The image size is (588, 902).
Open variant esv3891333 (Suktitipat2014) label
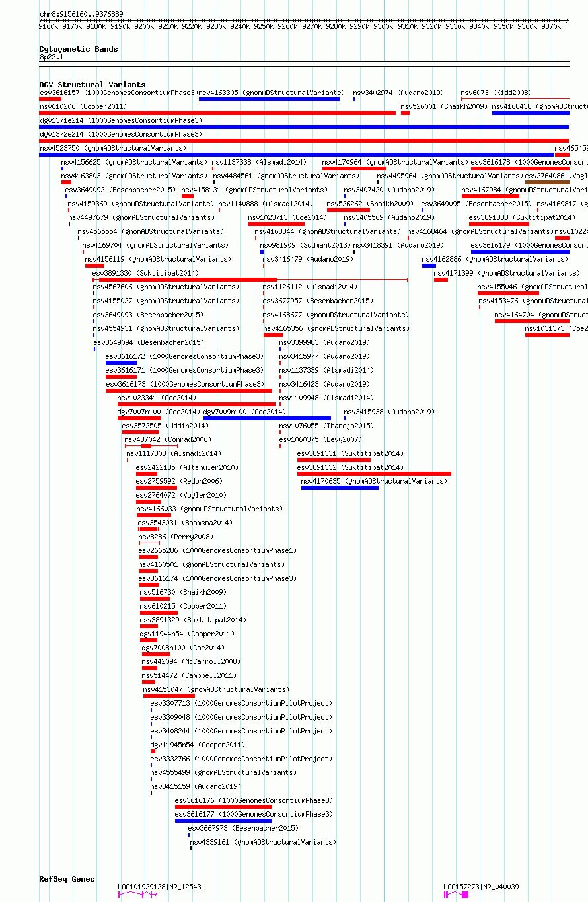click(522, 217)
